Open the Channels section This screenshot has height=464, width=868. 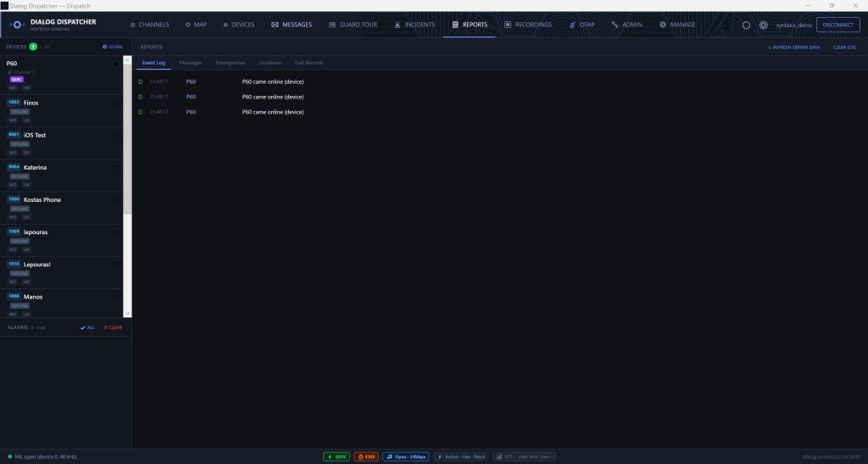pyautogui.click(x=149, y=25)
